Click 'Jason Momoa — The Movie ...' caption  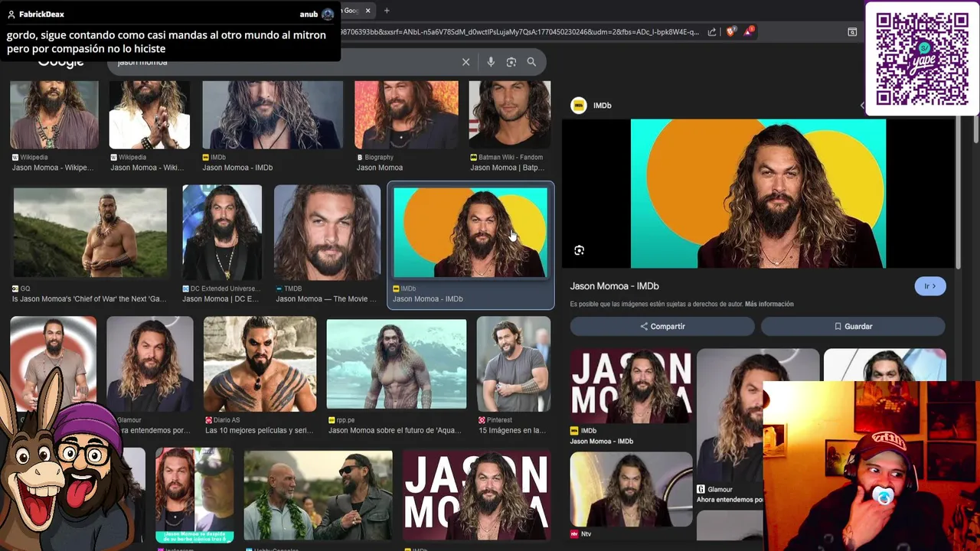tap(326, 299)
